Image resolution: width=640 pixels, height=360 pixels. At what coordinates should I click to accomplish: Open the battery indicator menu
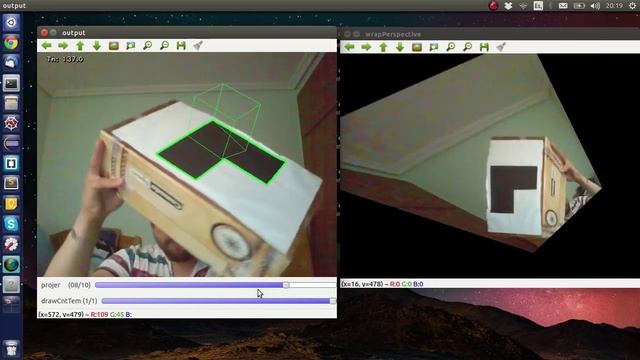click(579, 6)
